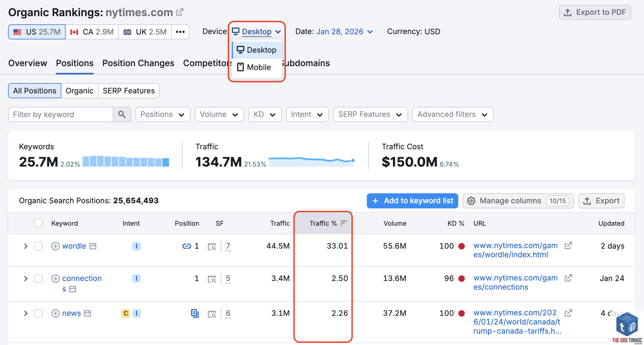Open external link for news URL
Screen dimensions: 644x345
[x=568, y=313]
